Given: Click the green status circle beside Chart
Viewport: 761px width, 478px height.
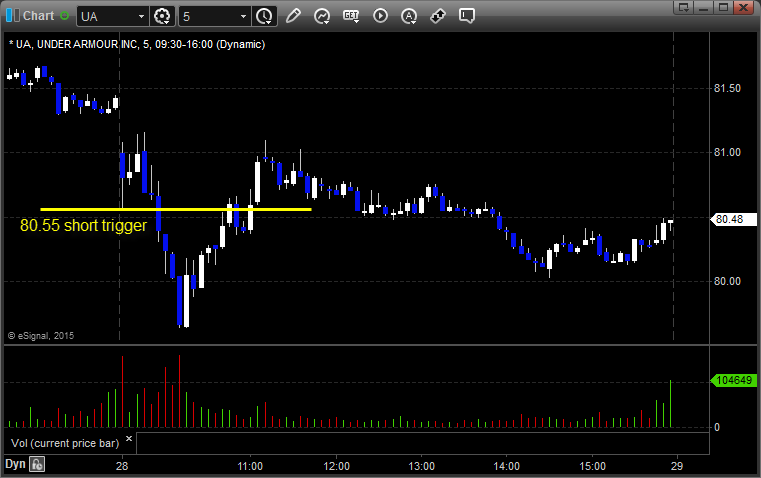Looking at the screenshot, I should pos(64,16).
